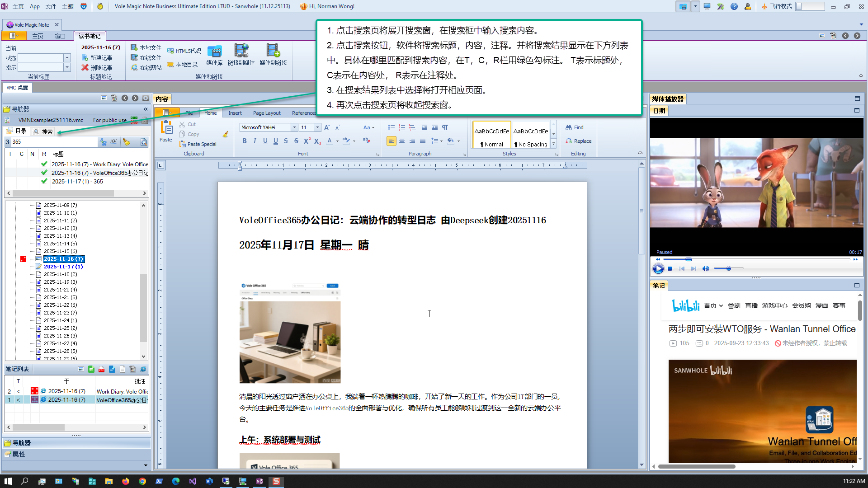The image size is (868, 488).
Task: Click 删除记事 red X icon
Action: (x=85, y=68)
